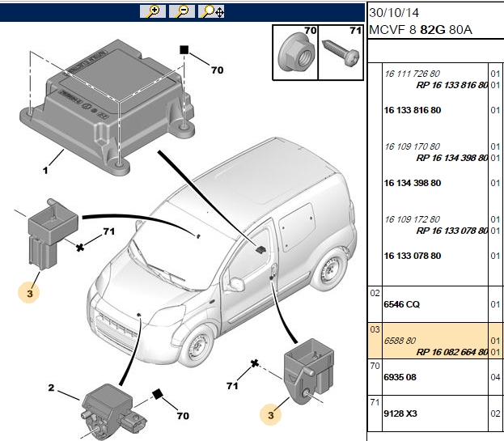This screenshot has width=504, height=441.
Task: Select part 6935 08 in row 70
Action: coord(400,377)
